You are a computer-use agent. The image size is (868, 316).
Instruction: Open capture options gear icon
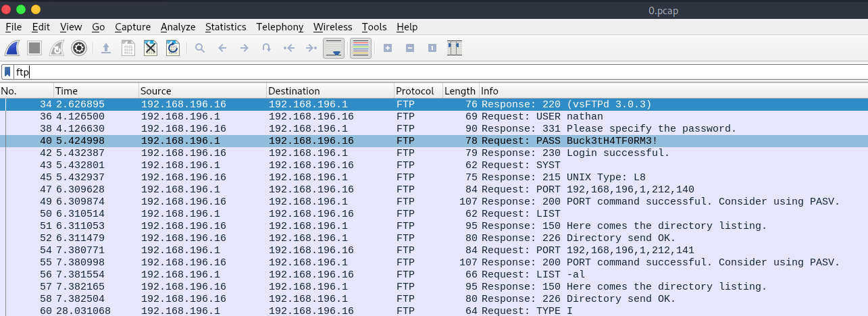point(79,48)
